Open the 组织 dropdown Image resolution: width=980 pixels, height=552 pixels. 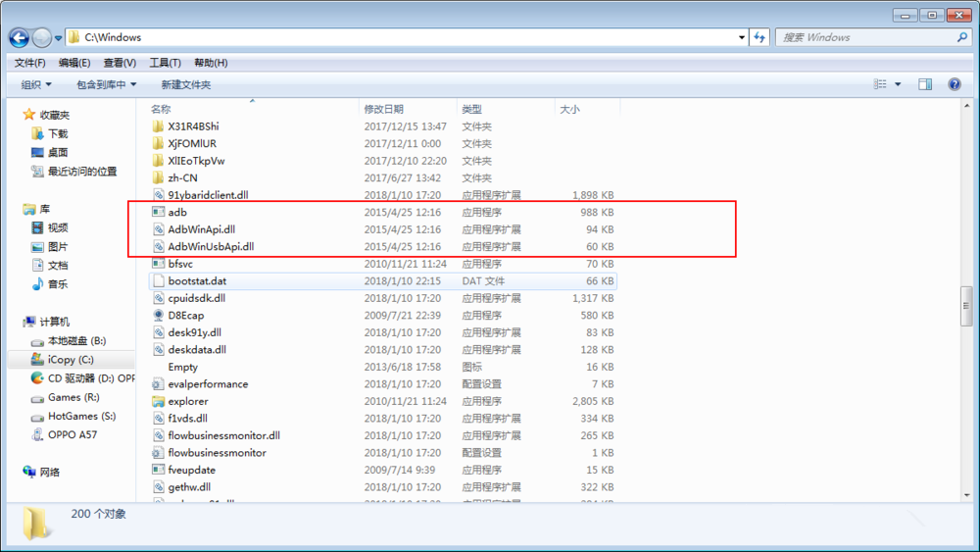tap(36, 84)
